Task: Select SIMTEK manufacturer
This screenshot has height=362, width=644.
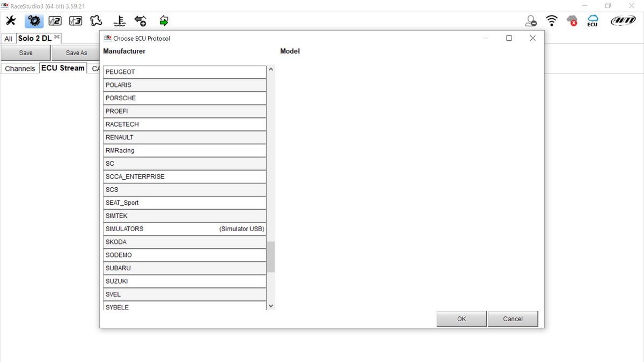Action: [x=185, y=216]
